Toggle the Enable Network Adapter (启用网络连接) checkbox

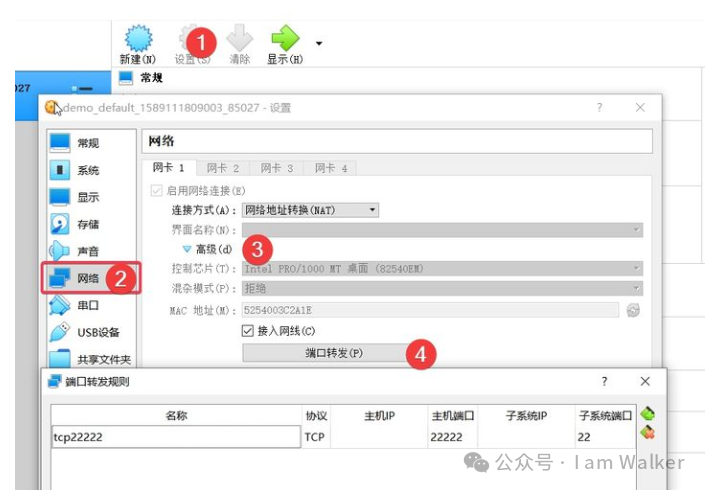click(156, 191)
